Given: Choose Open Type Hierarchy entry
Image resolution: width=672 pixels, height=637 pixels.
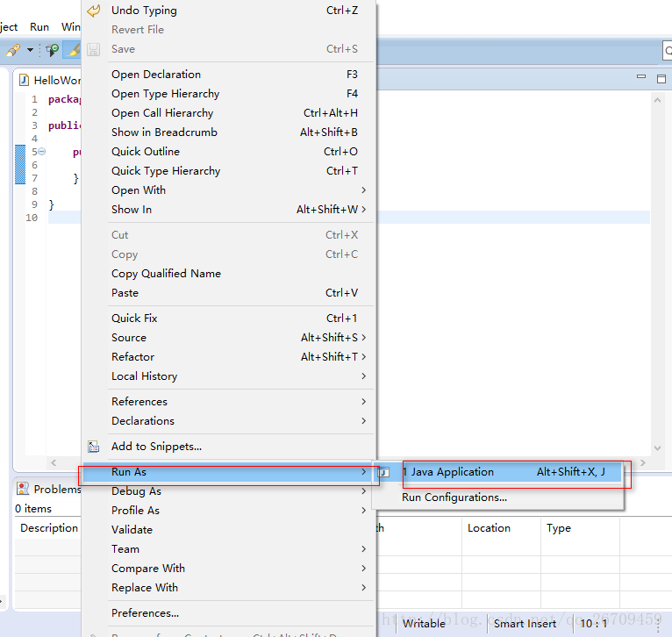Looking at the screenshot, I should 229,94.
